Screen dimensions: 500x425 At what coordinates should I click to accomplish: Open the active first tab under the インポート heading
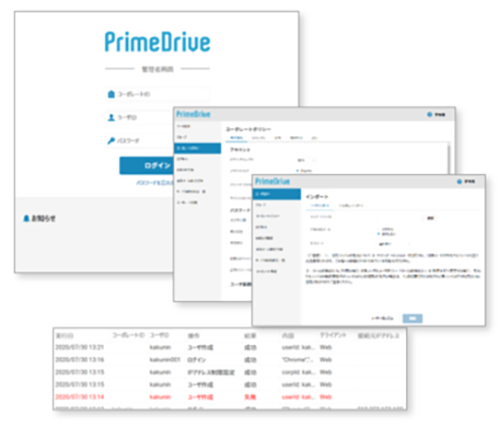pos(320,205)
